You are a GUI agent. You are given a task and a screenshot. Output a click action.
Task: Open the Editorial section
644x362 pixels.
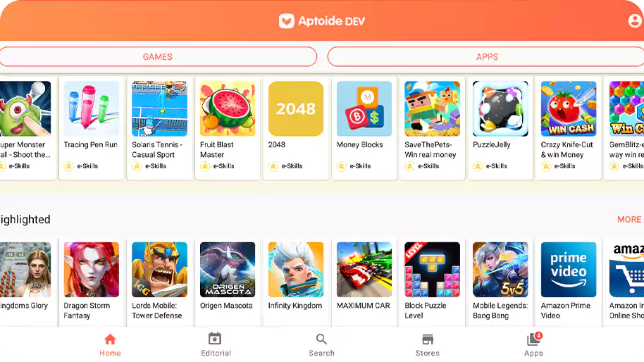coord(216,345)
